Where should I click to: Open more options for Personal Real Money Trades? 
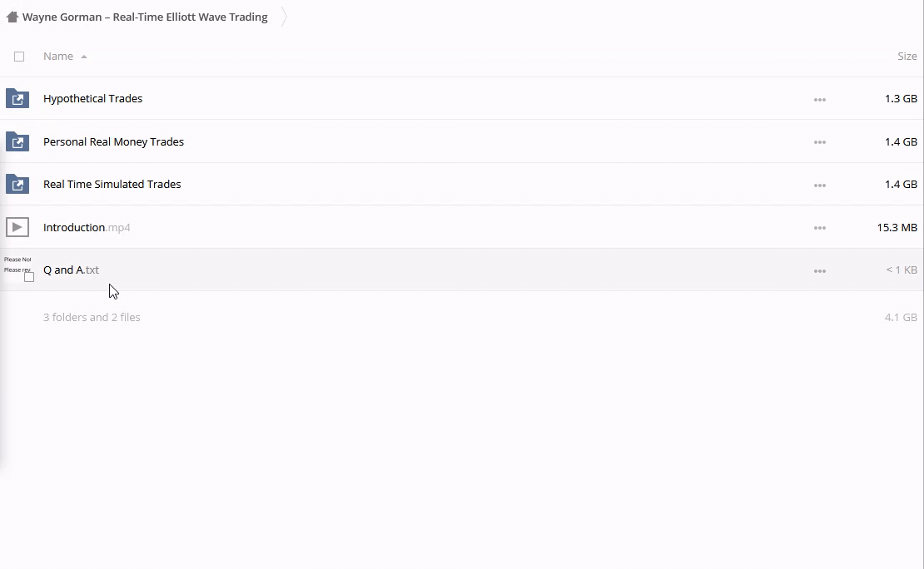click(819, 142)
